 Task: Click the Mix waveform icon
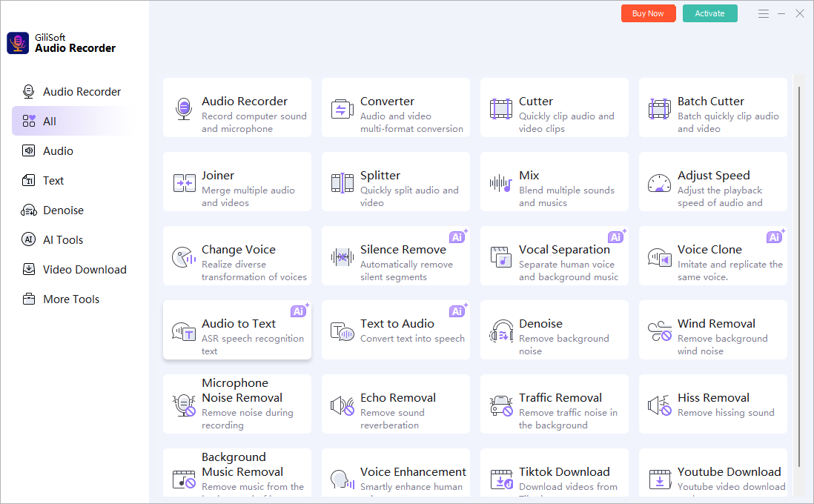pyautogui.click(x=500, y=183)
